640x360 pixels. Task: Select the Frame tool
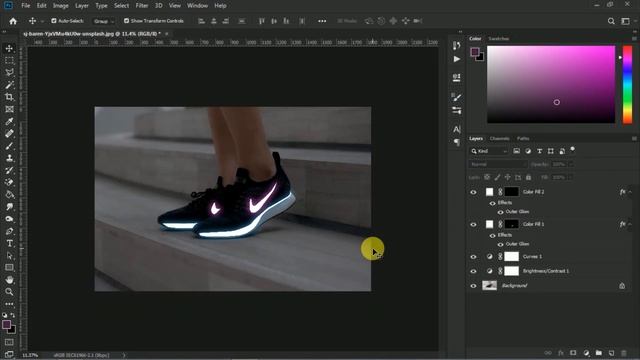[9, 109]
